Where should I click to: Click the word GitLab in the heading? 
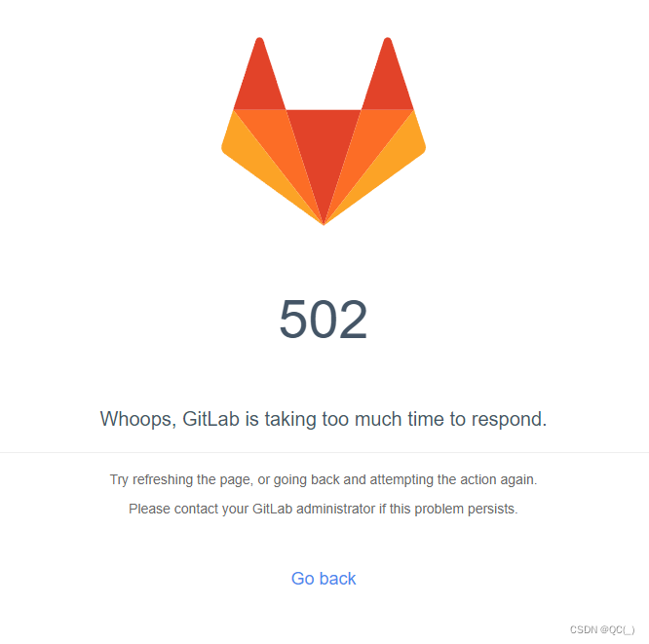tap(211, 418)
